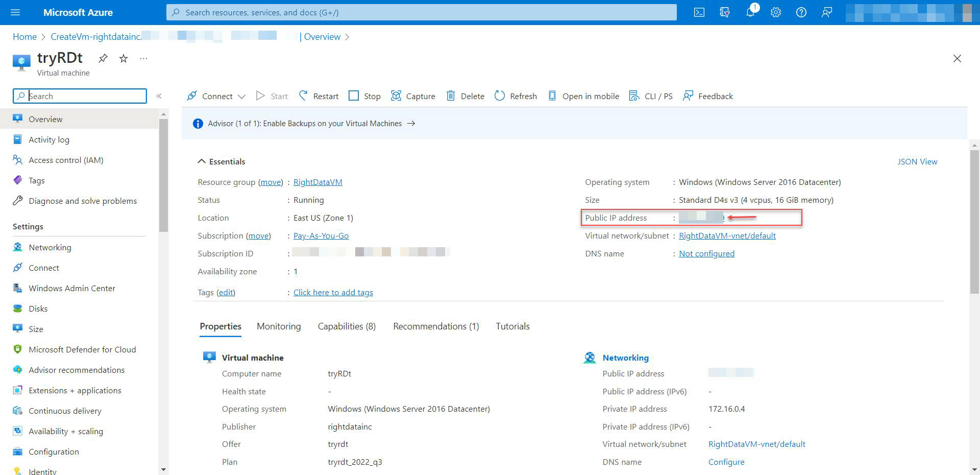Click the search resources input field
The image size is (980, 475).
coord(421,12)
